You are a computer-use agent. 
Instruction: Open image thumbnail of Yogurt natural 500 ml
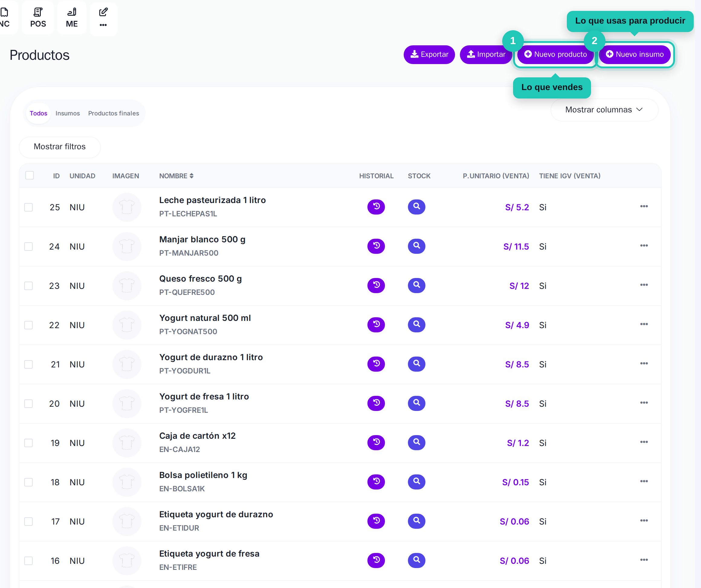pyautogui.click(x=127, y=325)
